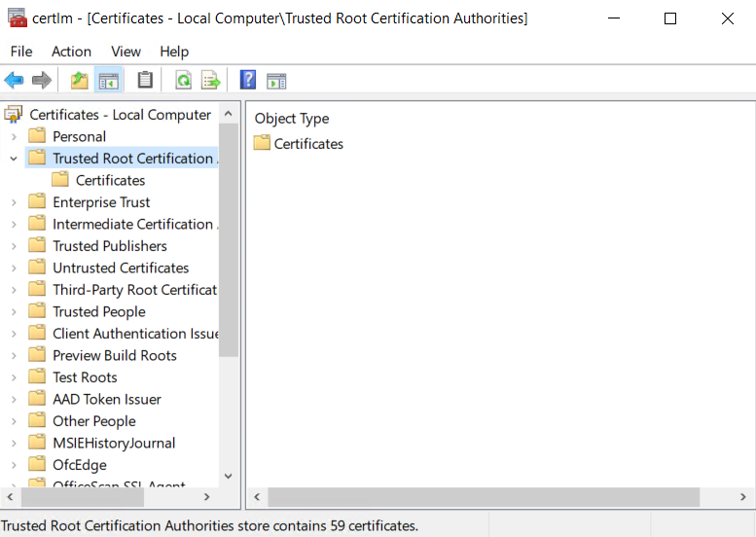Expand the OfcEdge node
Image resolution: width=756 pixels, height=537 pixels.
[14, 465]
